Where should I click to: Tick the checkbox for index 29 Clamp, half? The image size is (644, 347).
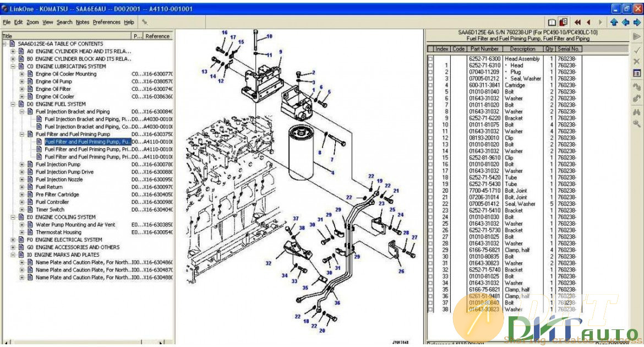tap(430, 250)
